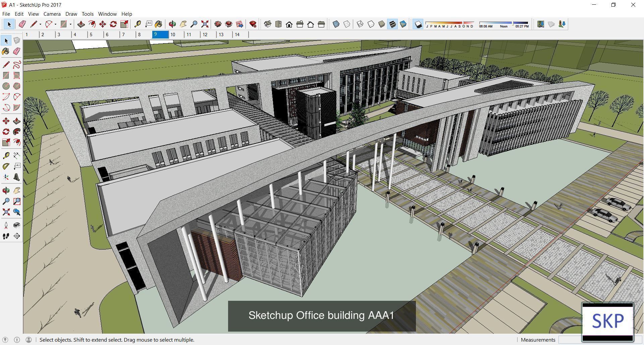Image resolution: width=644 pixels, height=345 pixels.
Task: Switch to Iso standard view
Action: [268, 24]
